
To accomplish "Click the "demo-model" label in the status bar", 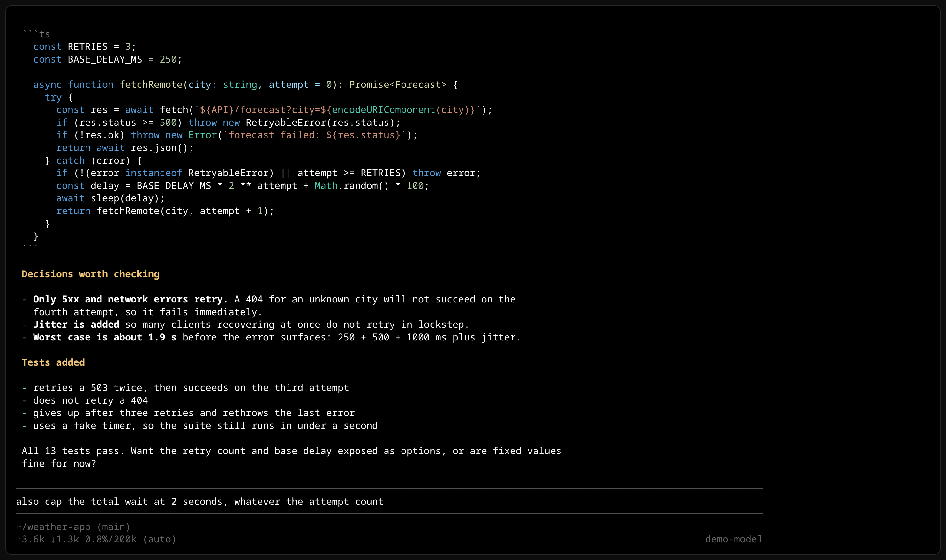I will coord(733,539).
